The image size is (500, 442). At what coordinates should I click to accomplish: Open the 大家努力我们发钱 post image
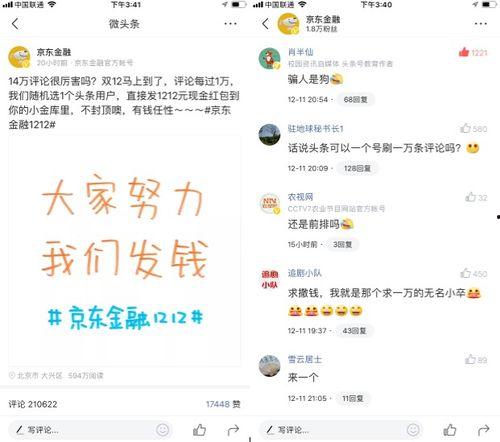click(124, 251)
